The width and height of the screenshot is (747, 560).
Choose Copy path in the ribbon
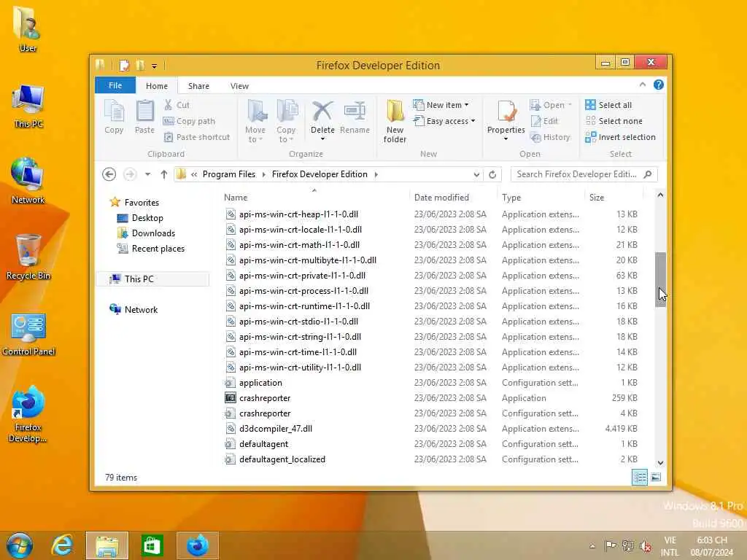[x=189, y=121]
